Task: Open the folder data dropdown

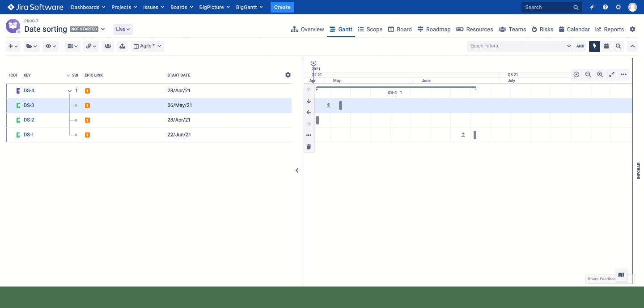Action: [x=31, y=46]
